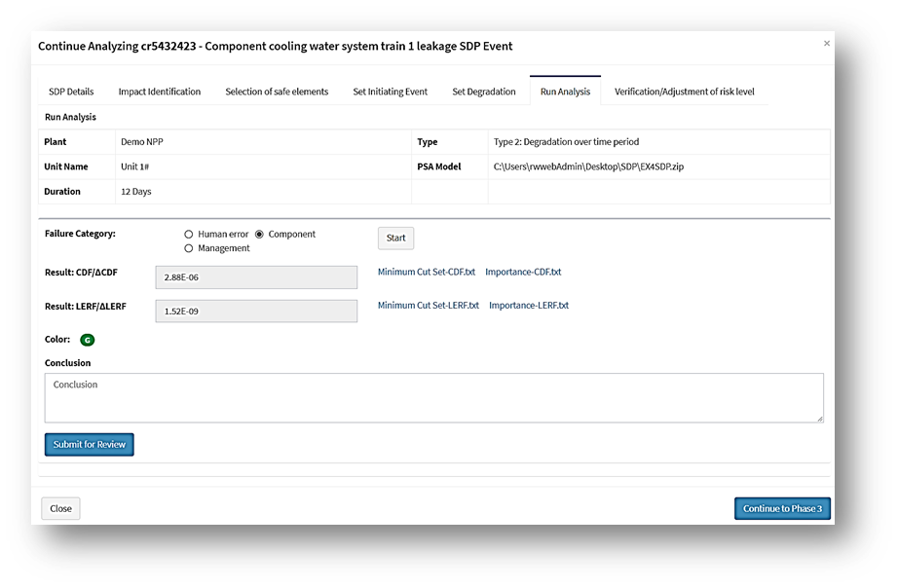
Task: Go to Selection of safe elements tab
Action: tap(277, 92)
